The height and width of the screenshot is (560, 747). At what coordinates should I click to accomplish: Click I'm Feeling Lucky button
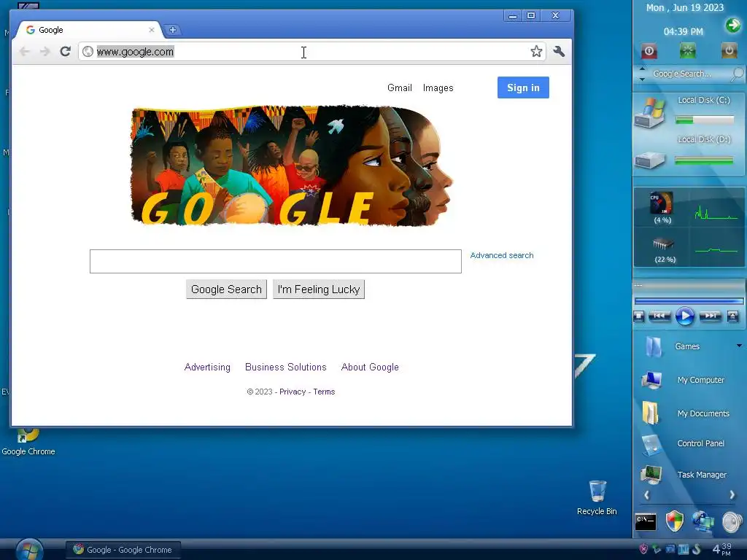319,289
